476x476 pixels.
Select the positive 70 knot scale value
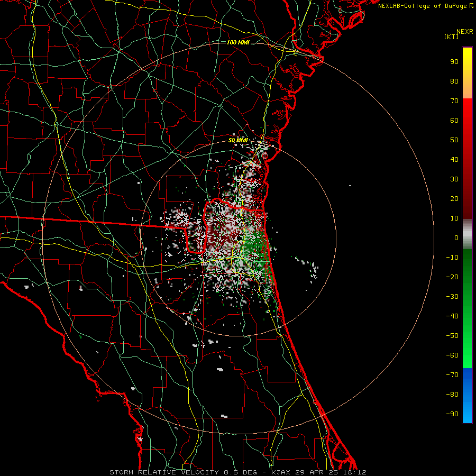point(454,101)
